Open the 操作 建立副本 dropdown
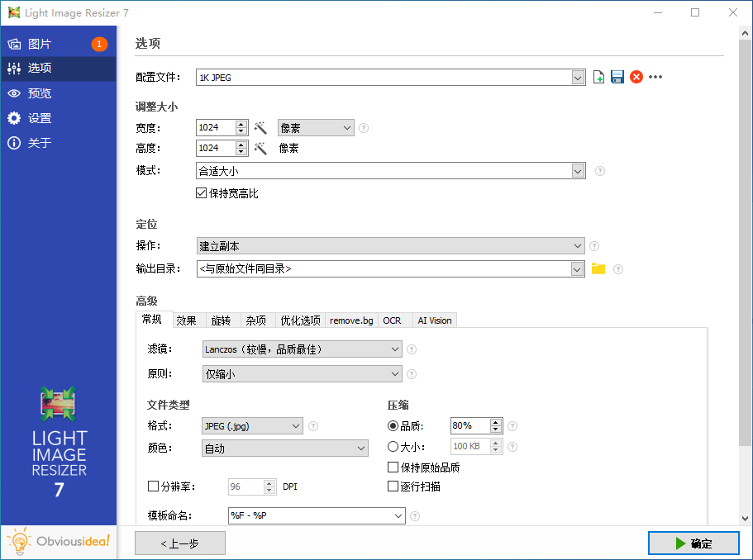 (391, 246)
